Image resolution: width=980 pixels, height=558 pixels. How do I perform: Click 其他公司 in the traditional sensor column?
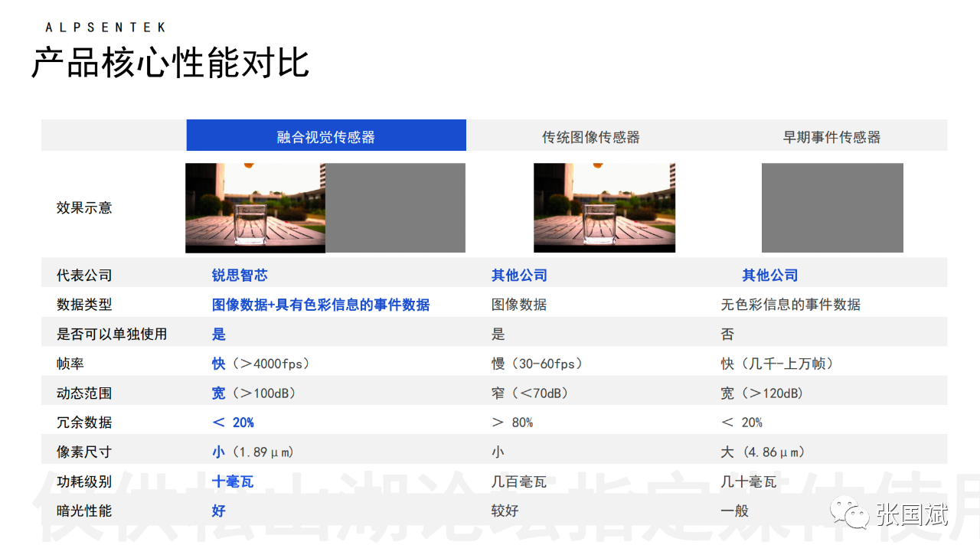[x=519, y=275]
